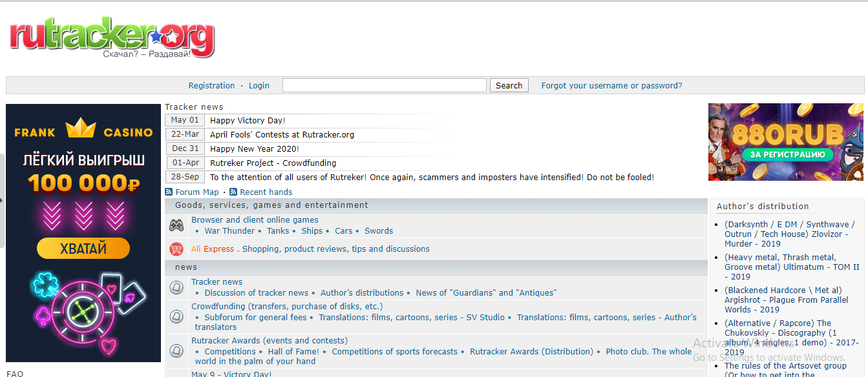Open the War Thunder subforum link
Image resolution: width=868 pixels, height=377 pixels.
pos(229,230)
